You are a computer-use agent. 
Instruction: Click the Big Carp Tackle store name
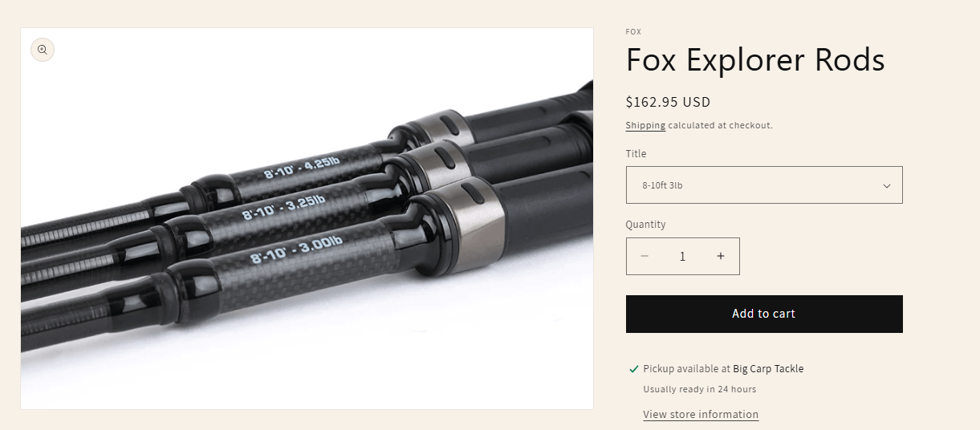coord(768,369)
